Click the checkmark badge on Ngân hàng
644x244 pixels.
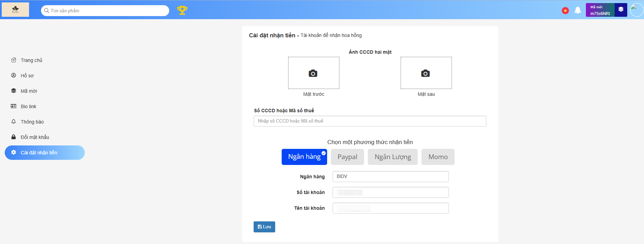[x=323, y=153]
